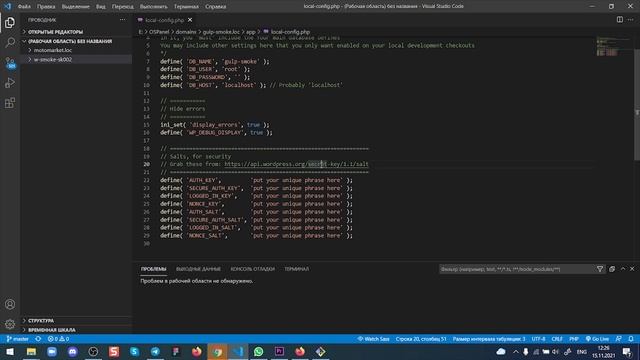This screenshot has width=640, height=360.
Task: Maximize the bottom panel size
Action: [623, 269]
